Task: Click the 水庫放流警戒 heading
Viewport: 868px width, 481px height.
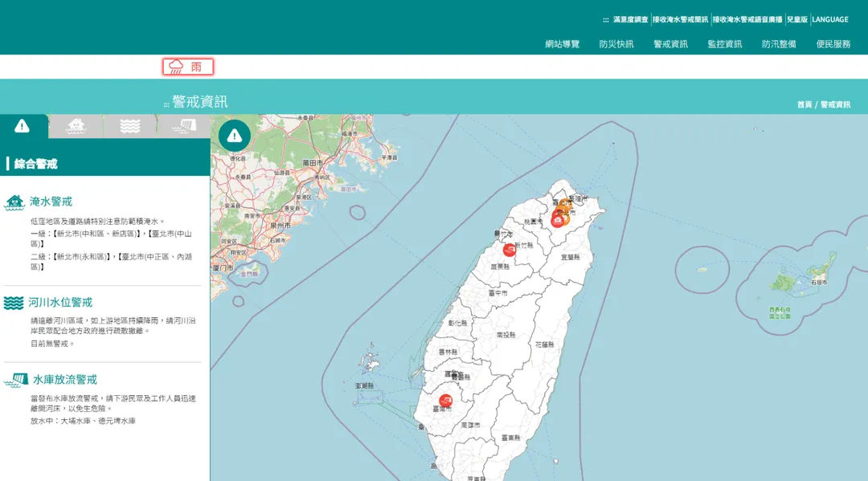Action: 65,380
